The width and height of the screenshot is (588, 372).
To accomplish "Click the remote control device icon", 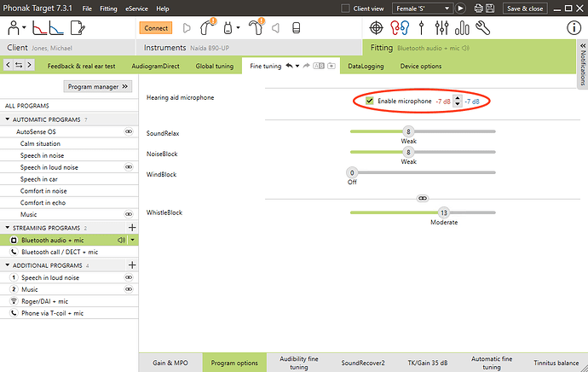I will click(297, 28).
